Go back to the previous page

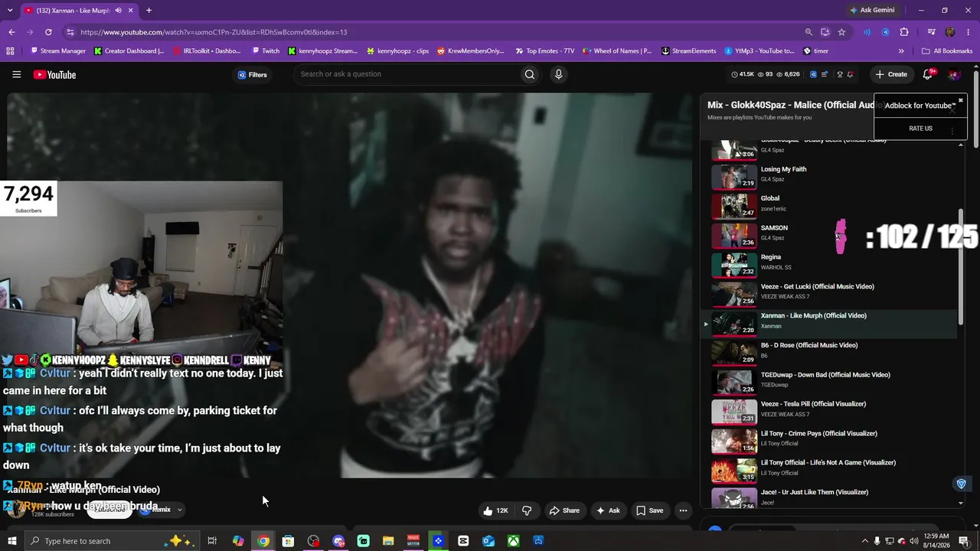11,32
